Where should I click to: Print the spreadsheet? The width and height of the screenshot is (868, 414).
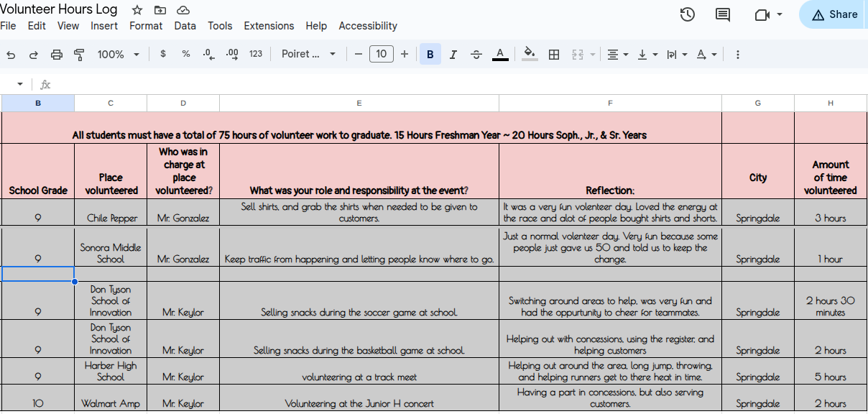57,55
